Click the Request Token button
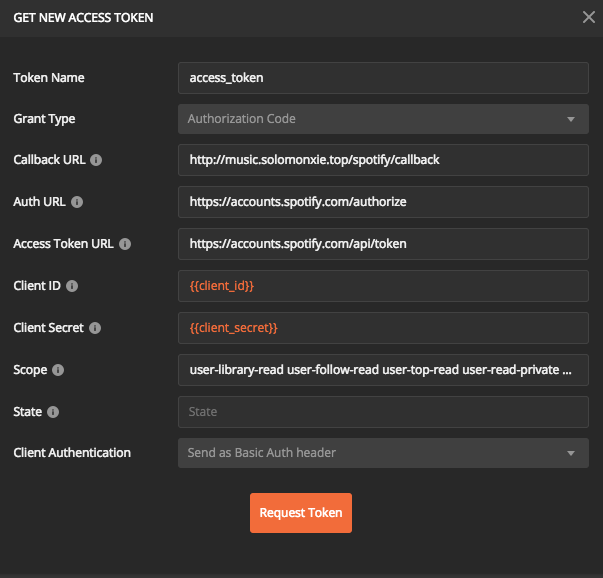 click(301, 513)
